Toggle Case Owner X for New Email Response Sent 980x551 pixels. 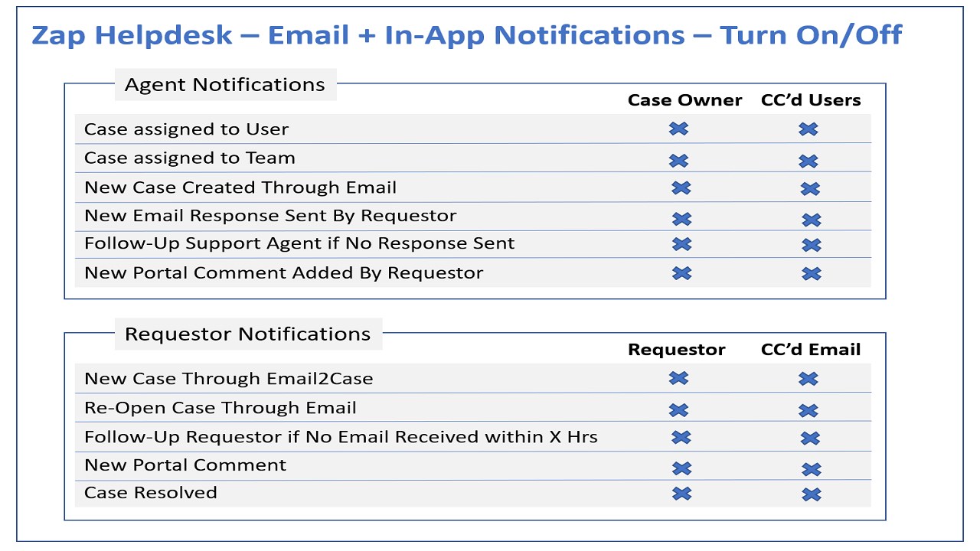coord(682,219)
